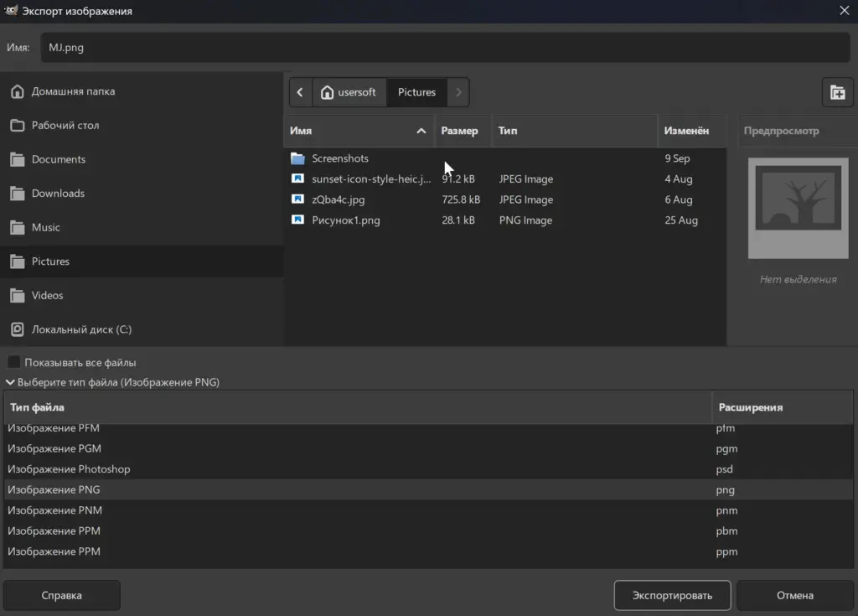
Task: Click the create new folder icon
Action: coord(837,92)
